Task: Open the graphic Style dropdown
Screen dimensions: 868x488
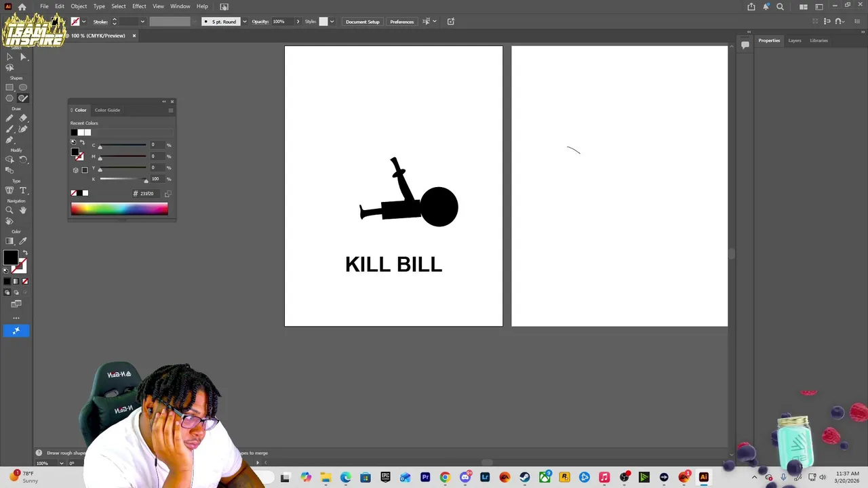Action: tap(332, 22)
